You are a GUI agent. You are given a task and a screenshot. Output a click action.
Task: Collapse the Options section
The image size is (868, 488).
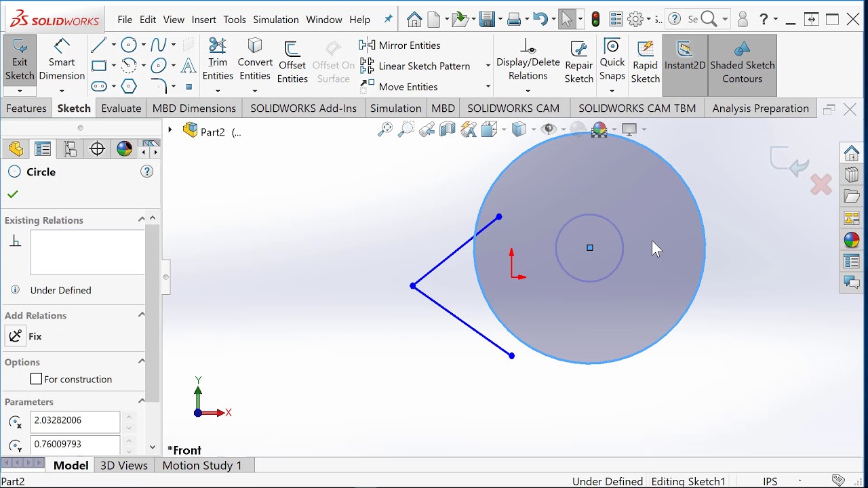click(141, 361)
